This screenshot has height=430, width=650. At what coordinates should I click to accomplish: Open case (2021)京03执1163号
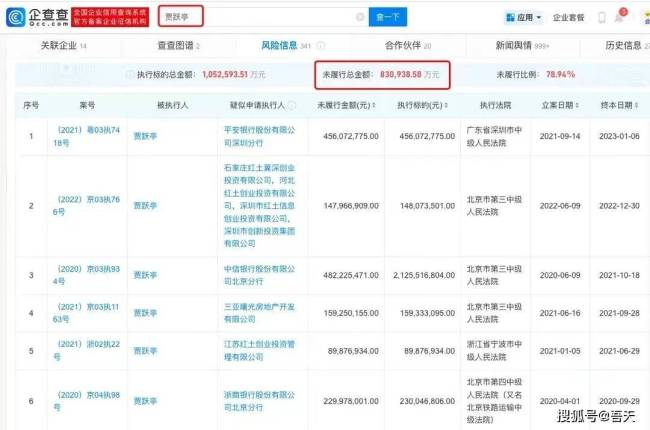86,313
